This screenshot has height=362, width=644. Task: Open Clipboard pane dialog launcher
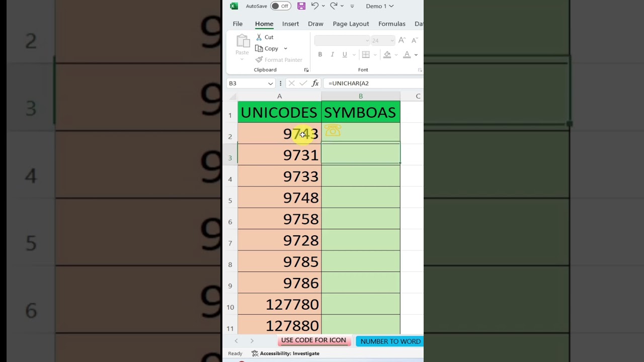point(306,70)
